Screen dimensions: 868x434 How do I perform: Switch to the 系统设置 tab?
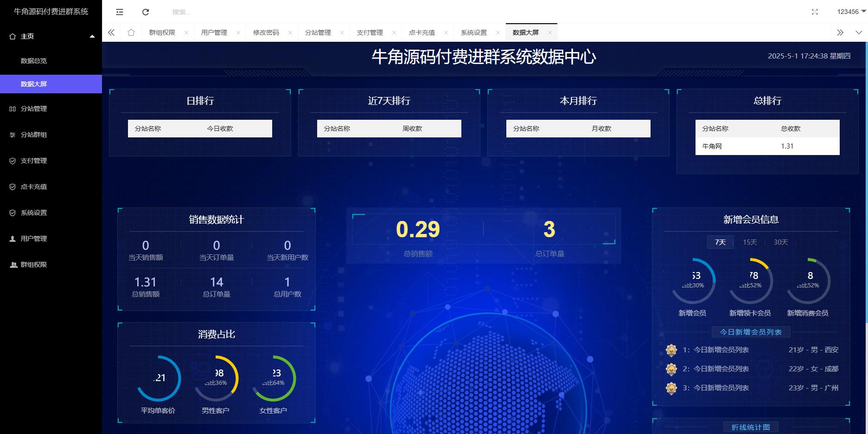473,32
